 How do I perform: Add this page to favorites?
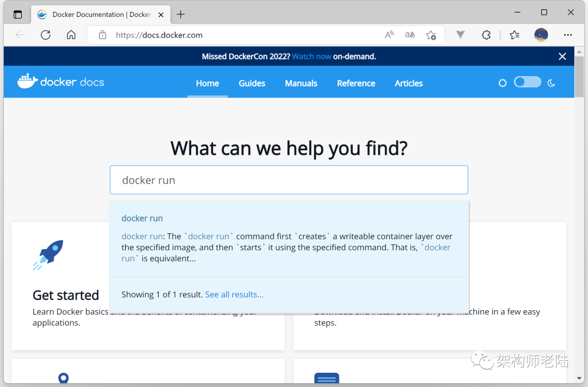click(x=431, y=35)
